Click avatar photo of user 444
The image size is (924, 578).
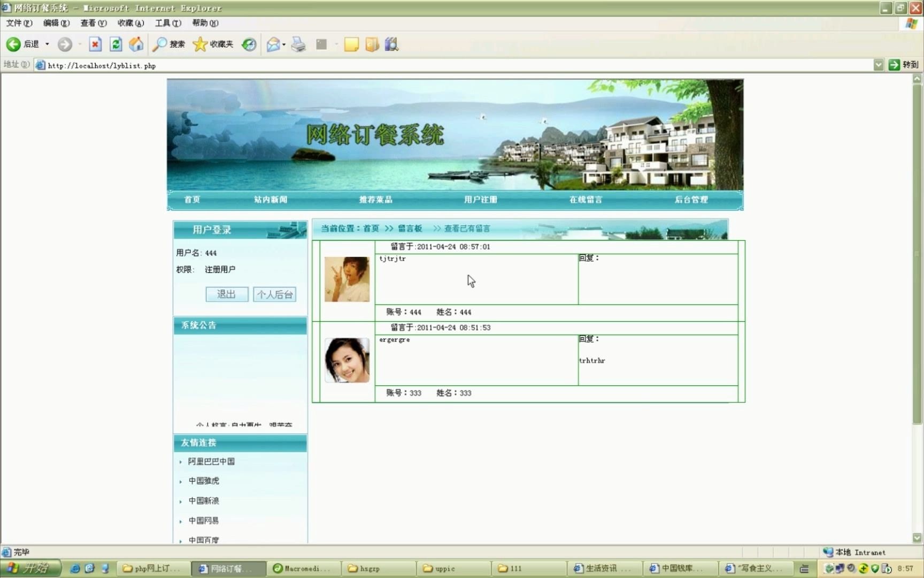[x=347, y=279]
